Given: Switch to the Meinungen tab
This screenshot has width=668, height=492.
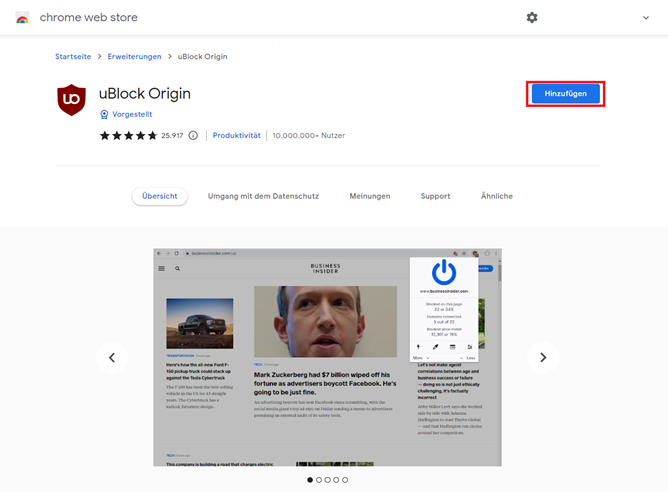Looking at the screenshot, I should tap(370, 196).
